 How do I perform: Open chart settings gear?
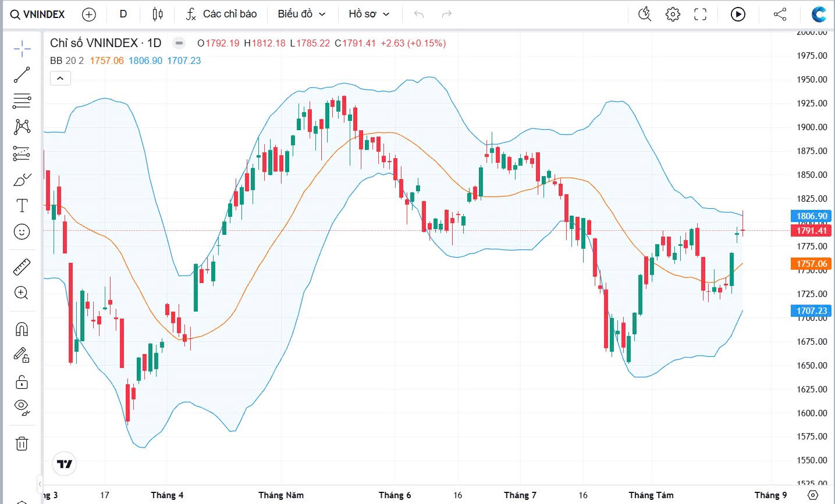point(673,14)
